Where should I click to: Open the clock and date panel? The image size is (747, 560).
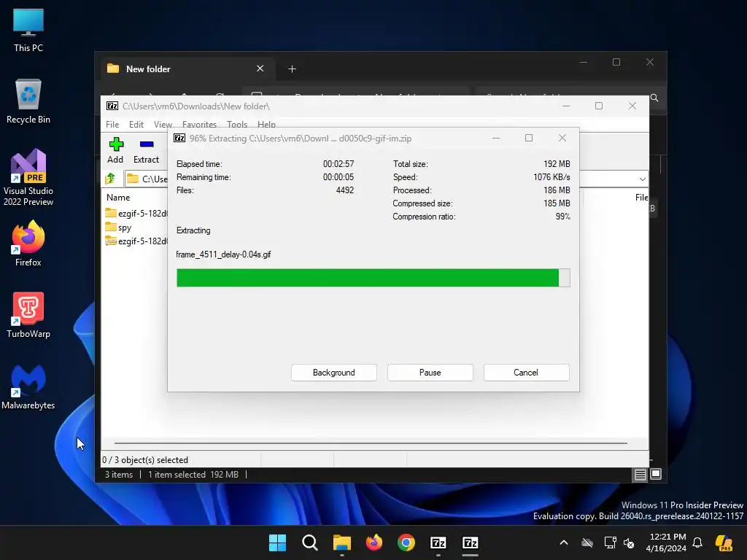667,542
